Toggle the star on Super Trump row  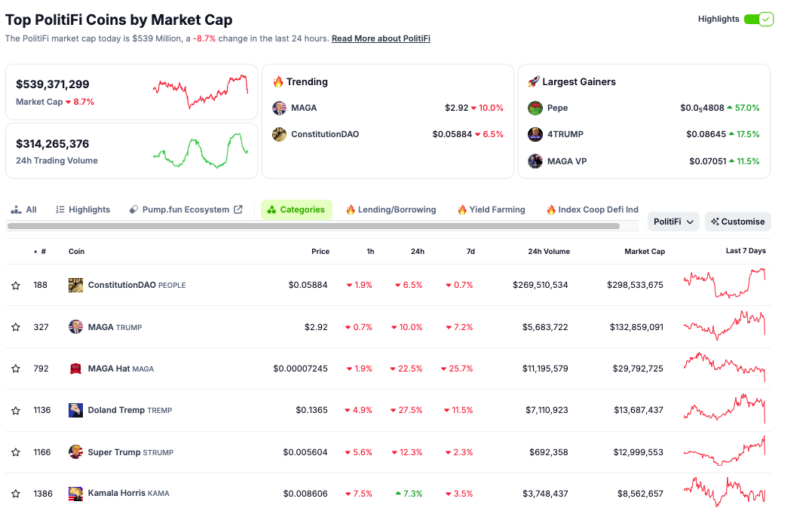[x=15, y=451]
